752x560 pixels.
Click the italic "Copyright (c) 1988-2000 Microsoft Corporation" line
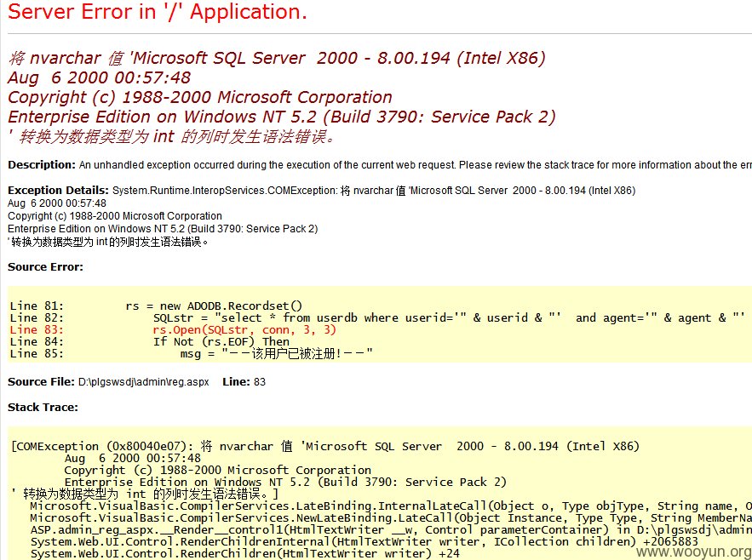[200, 97]
